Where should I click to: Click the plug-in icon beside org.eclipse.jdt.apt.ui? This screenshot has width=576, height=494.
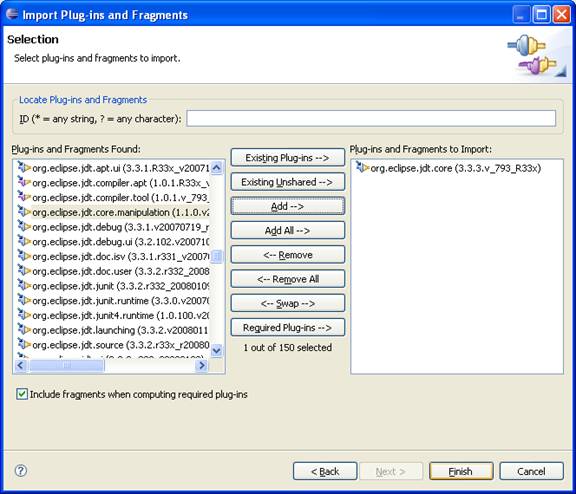[x=24, y=167]
